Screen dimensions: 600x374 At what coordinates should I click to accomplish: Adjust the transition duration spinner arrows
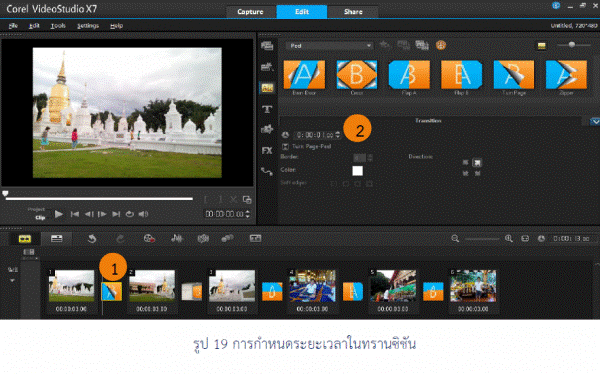tap(338, 135)
